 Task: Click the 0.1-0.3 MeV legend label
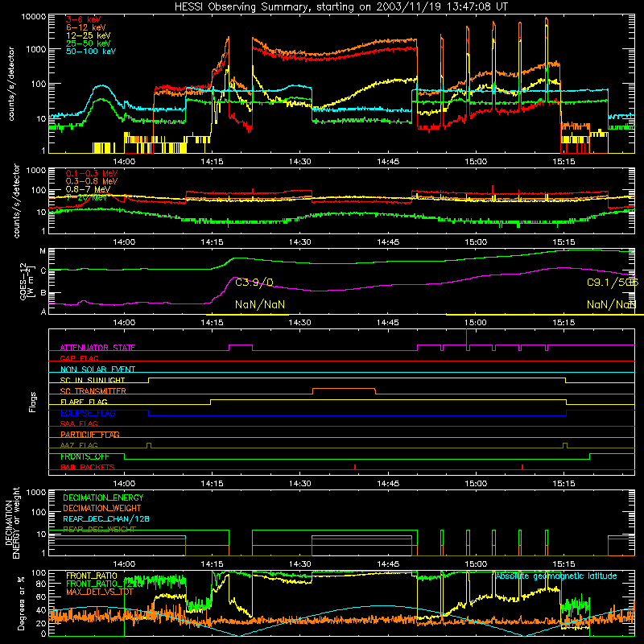pyautogui.click(x=92, y=173)
